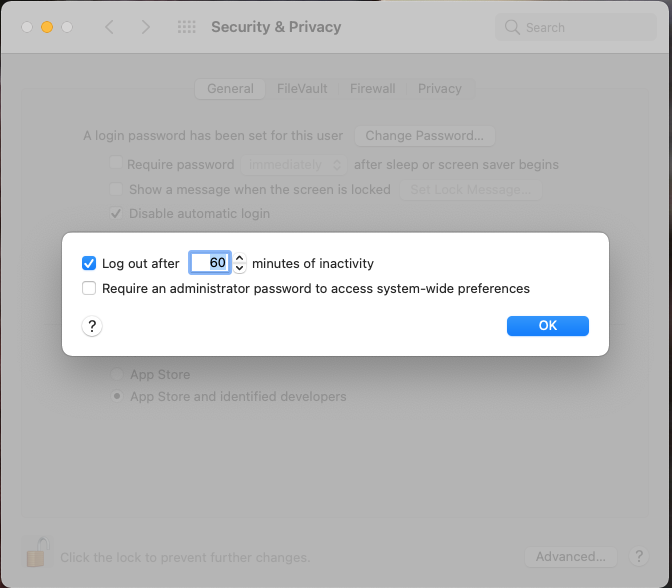Click the magnifying glass search icon
Image resolution: width=672 pixels, height=588 pixels.
click(x=513, y=27)
